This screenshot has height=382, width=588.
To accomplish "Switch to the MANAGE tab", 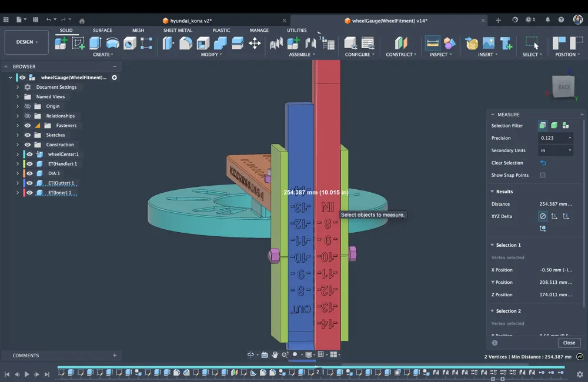I will (x=259, y=31).
